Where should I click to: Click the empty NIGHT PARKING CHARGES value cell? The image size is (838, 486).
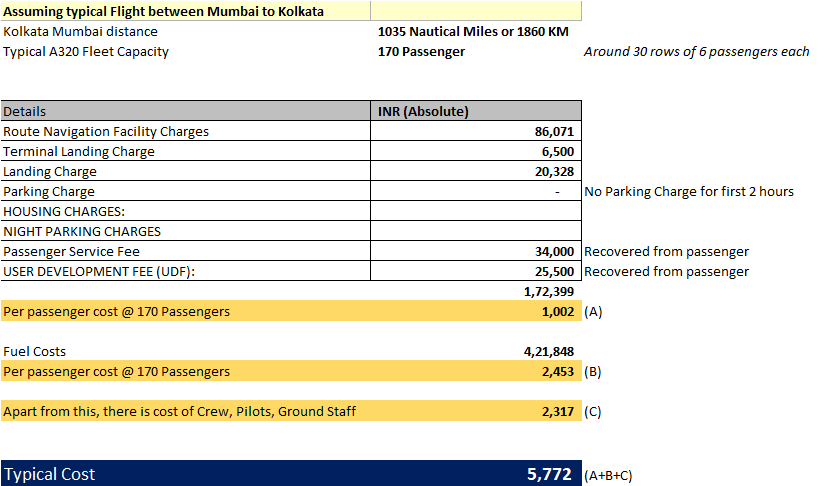(475, 231)
